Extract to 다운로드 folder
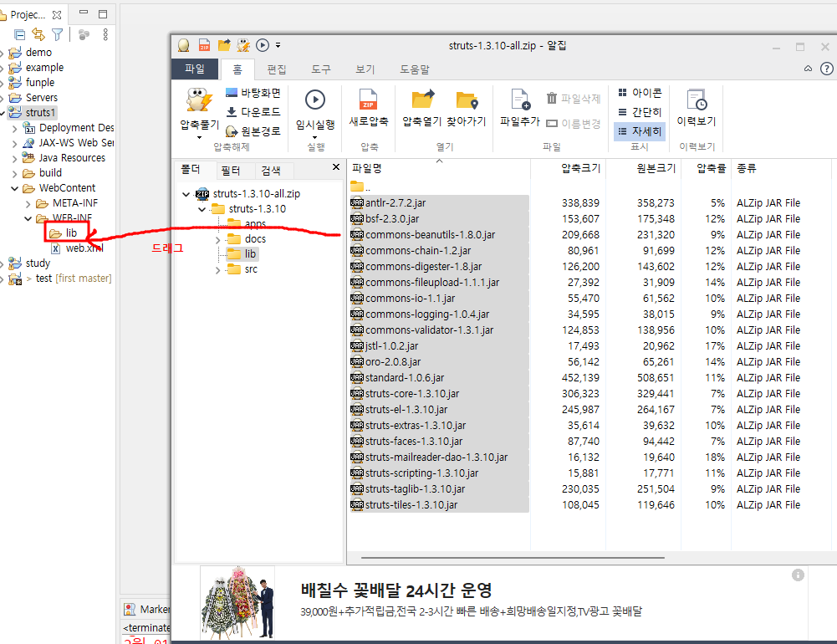 click(x=253, y=112)
